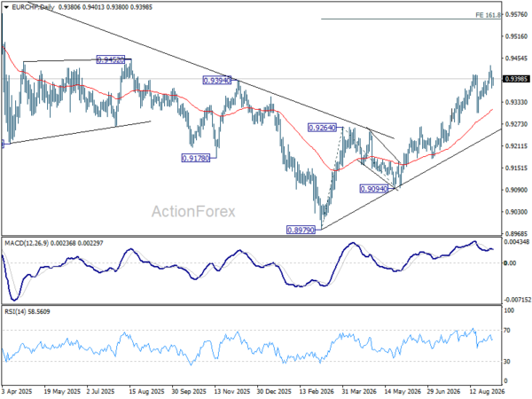This screenshot has height=399, width=532.
Task: Click the RSI 70 overbought level label
Action: 507,330
